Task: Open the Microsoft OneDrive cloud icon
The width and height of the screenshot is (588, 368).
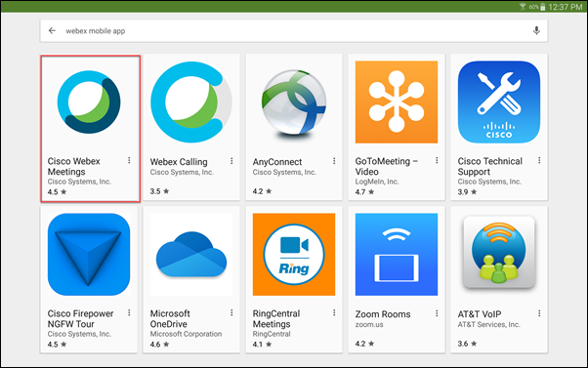Action: (x=191, y=255)
